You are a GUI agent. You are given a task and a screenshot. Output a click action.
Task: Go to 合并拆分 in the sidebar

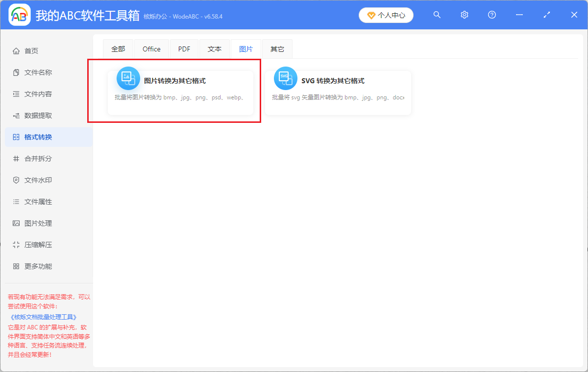[x=38, y=159]
